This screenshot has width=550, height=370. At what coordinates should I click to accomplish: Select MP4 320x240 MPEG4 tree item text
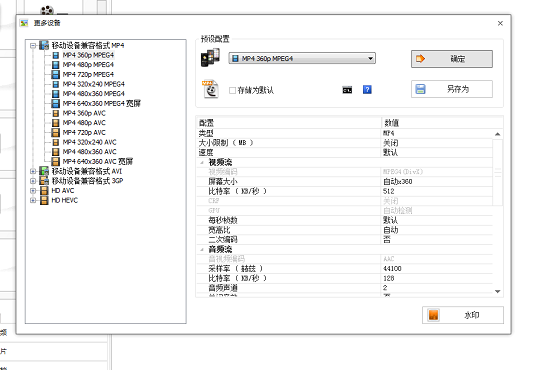click(x=93, y=84)
